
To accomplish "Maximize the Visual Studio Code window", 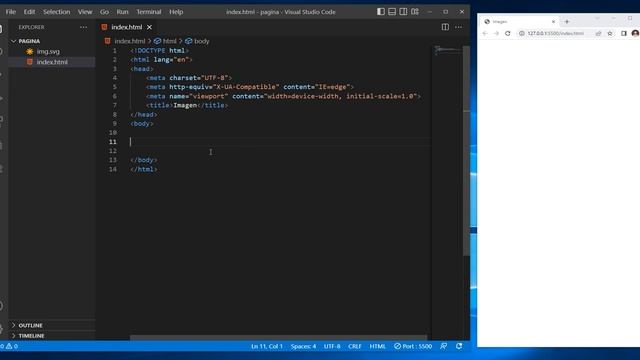I will pos(445,12).
